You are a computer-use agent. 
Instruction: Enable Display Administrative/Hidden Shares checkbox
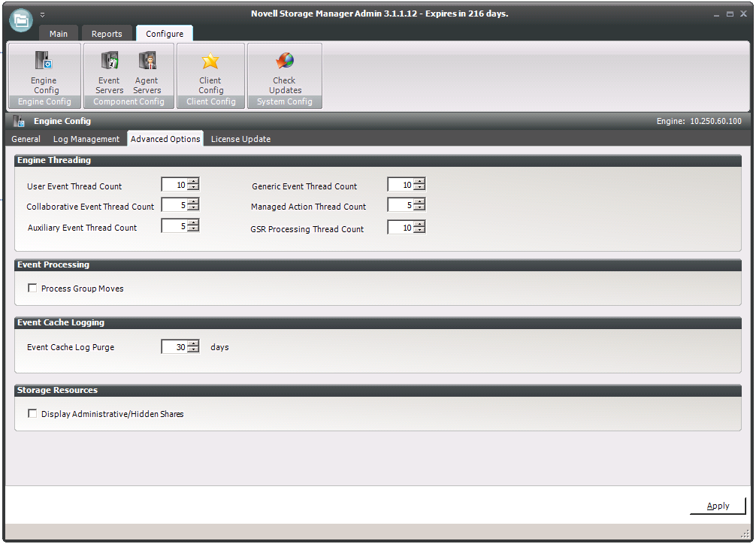coord(32,413)
